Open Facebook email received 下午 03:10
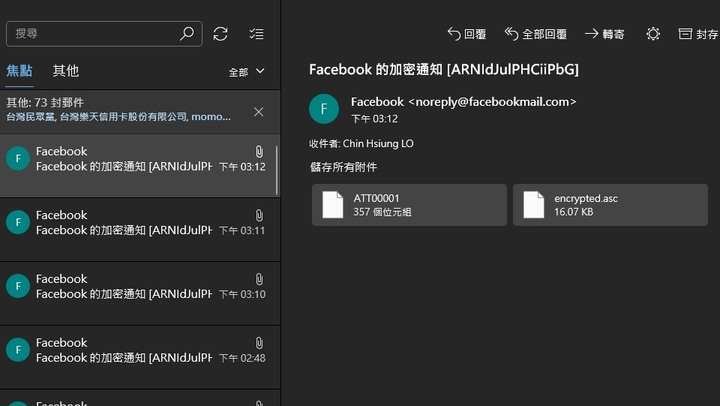 (140, 293)
